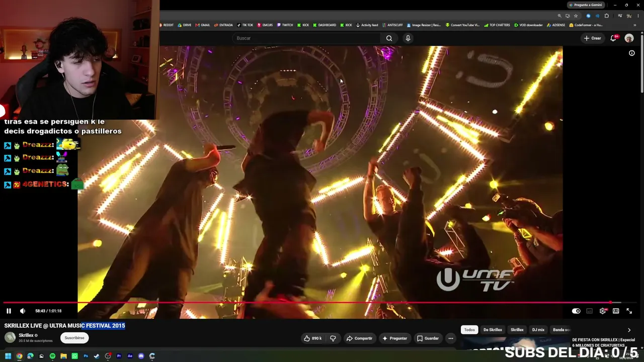Open the ADSENSE bookmark
Image resolution: width=644 pixels, height=362 pixels.
point(556,25)
